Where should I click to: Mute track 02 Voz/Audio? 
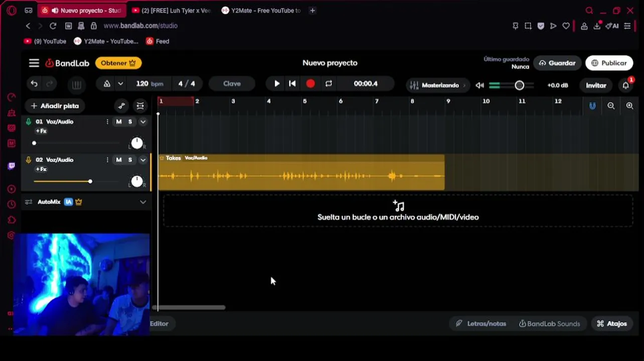click(119, 159)
